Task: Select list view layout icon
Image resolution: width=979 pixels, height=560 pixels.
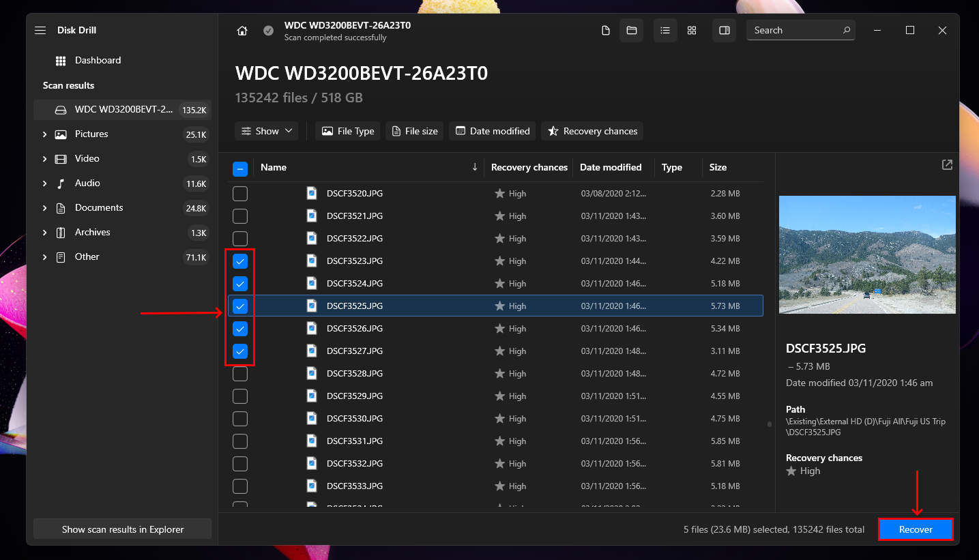Action: click(665, 31)
